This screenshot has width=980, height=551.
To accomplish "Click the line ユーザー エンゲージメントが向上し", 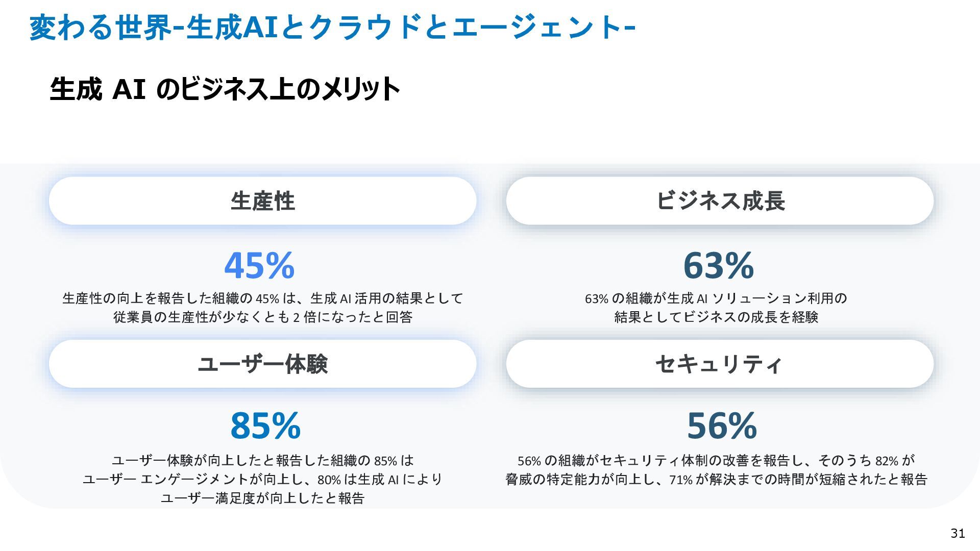I will 263,479.
